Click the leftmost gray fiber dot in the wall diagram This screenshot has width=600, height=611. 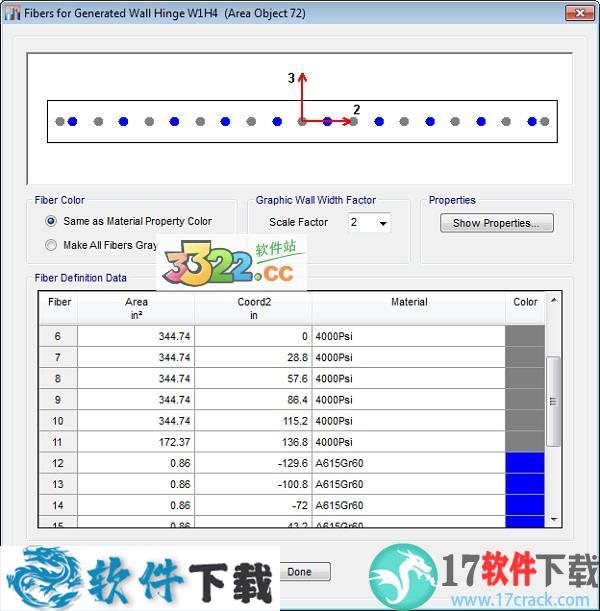60,122
